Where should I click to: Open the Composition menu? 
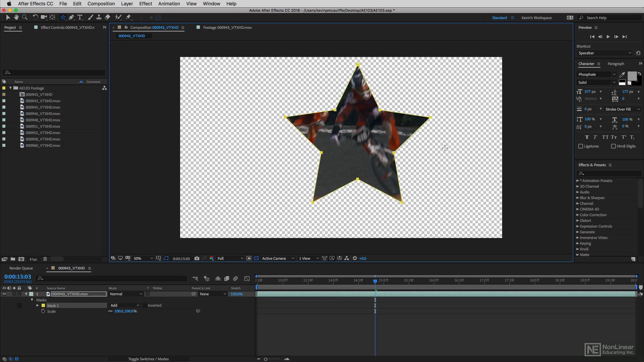point(101,4)
